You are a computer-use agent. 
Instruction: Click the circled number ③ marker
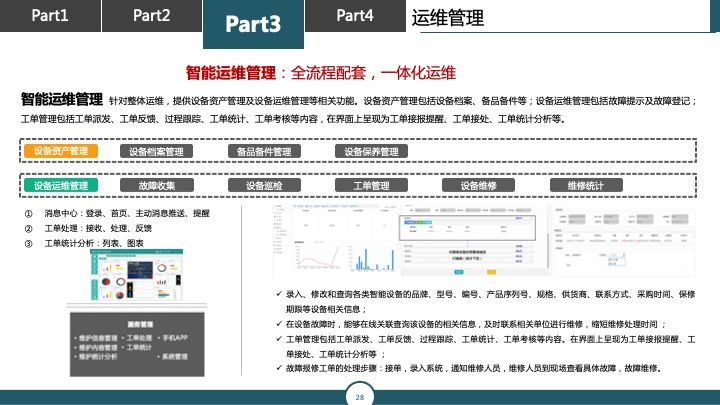coord(28,244)
